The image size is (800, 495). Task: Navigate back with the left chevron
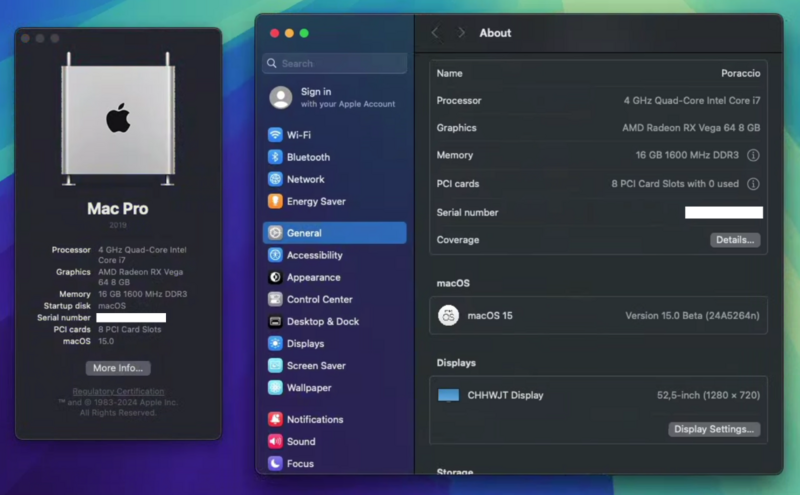(435, 33)
